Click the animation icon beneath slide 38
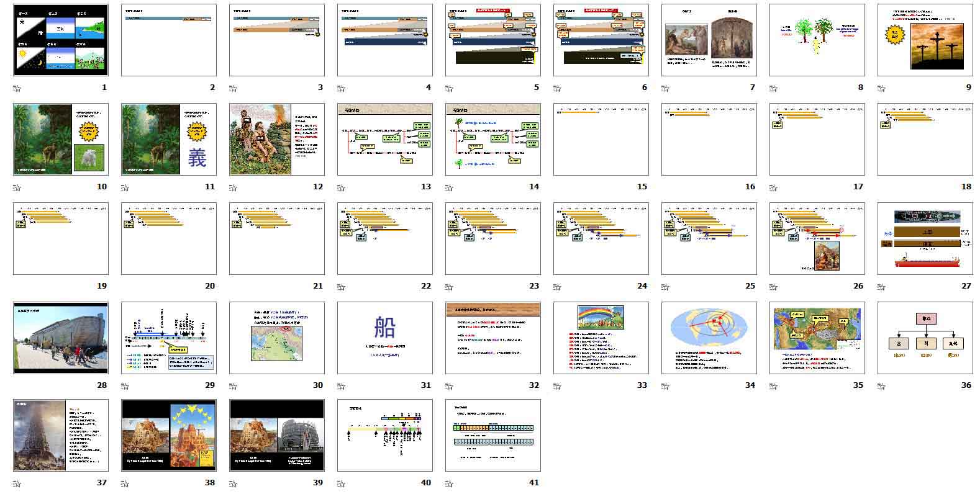980x494 pixels. coord(124,483)
